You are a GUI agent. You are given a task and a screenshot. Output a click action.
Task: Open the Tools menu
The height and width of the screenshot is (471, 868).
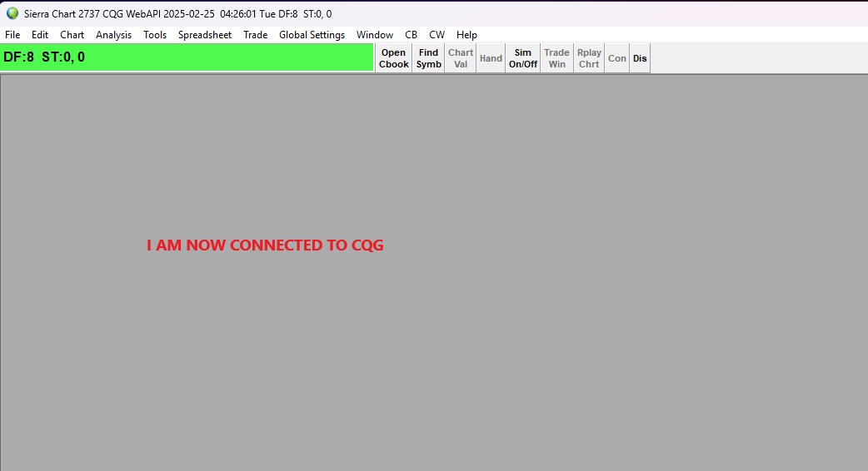tap(155, 35)
